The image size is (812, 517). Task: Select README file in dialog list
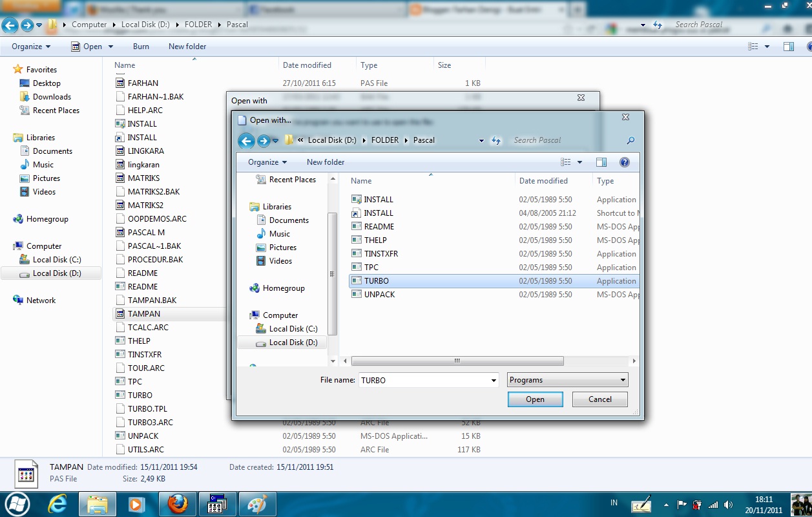point(494,227)
